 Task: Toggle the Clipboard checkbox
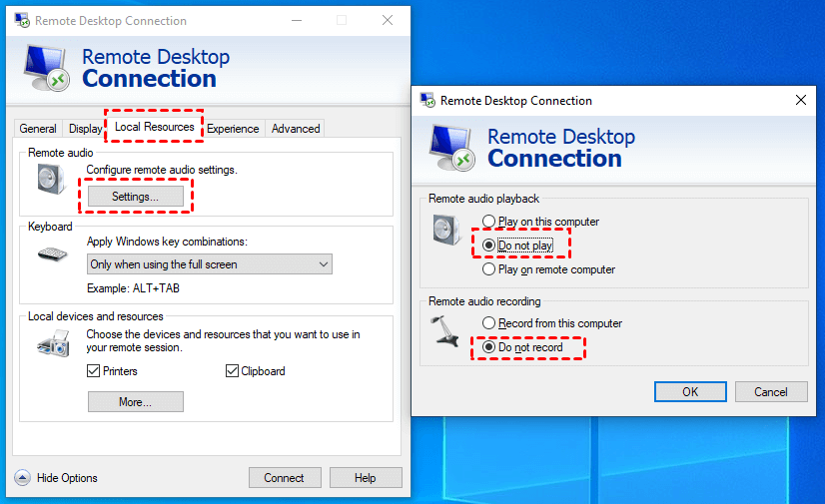click(x=232, y=371)
